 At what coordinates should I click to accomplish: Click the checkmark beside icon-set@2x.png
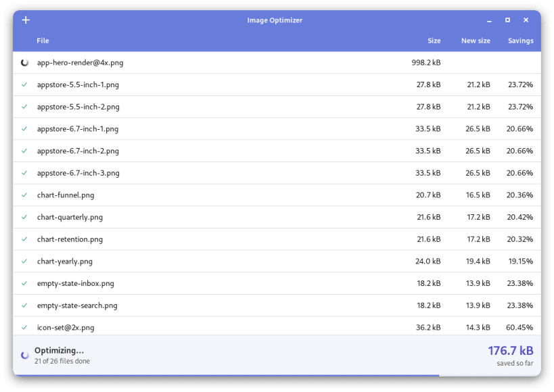point(24,327)
